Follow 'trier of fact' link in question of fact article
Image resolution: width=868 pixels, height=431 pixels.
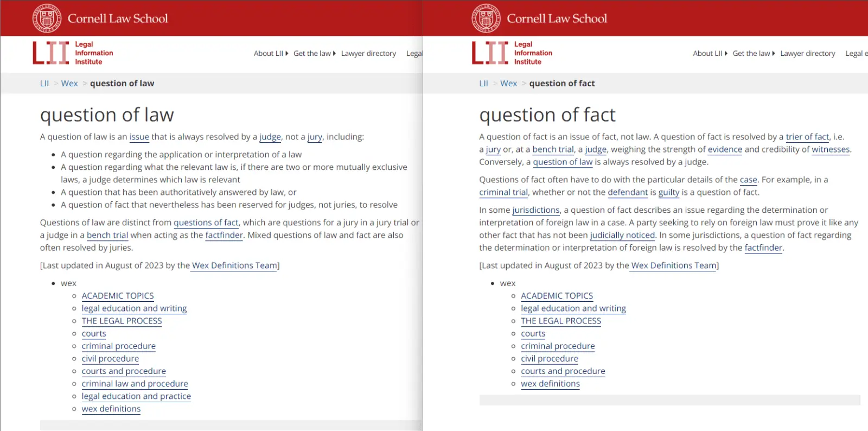808,137
